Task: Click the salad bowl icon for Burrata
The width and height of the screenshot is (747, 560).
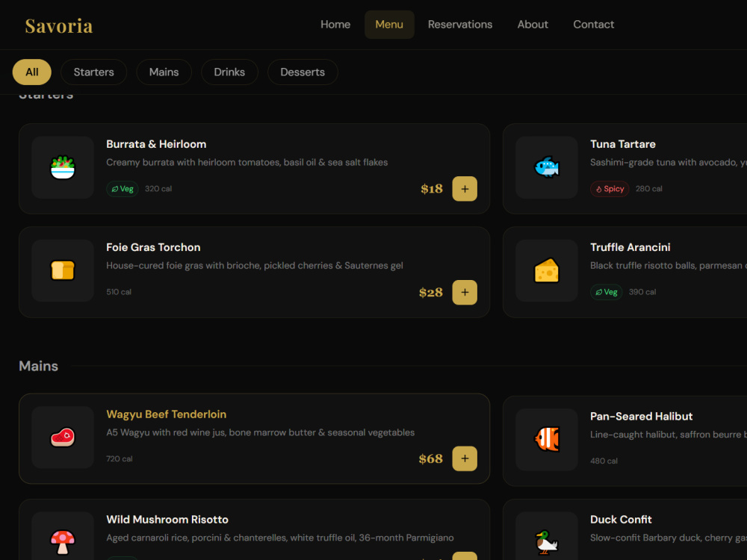Action: [63, 167]
